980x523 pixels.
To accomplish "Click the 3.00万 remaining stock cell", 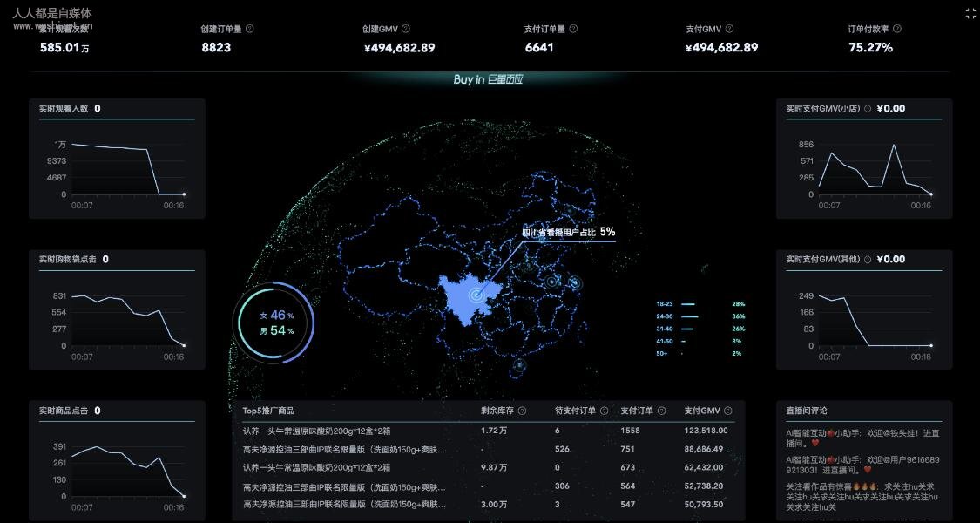I will [494, 504].
